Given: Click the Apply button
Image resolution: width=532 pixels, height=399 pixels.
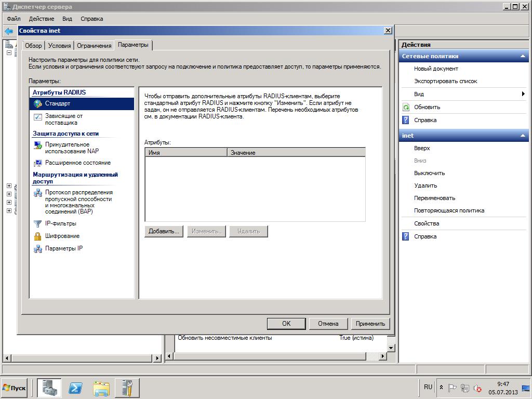Looking at the screenshot, I should coord(370,324).
